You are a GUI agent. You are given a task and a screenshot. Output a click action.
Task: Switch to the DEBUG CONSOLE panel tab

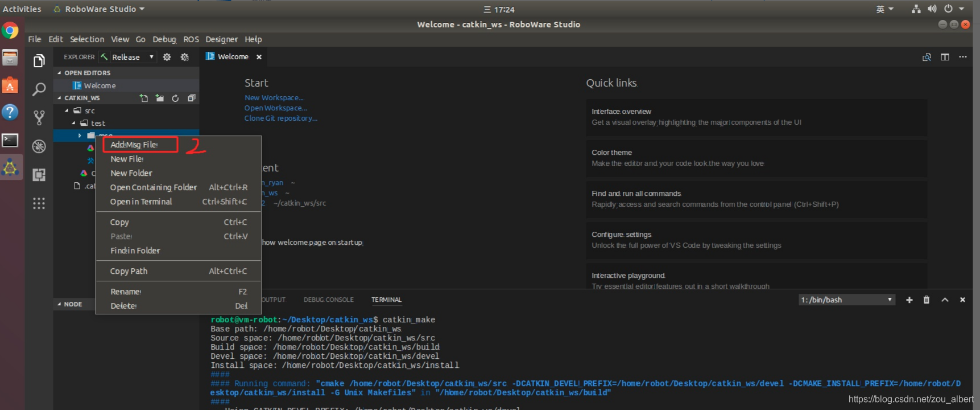coord(328,300)
